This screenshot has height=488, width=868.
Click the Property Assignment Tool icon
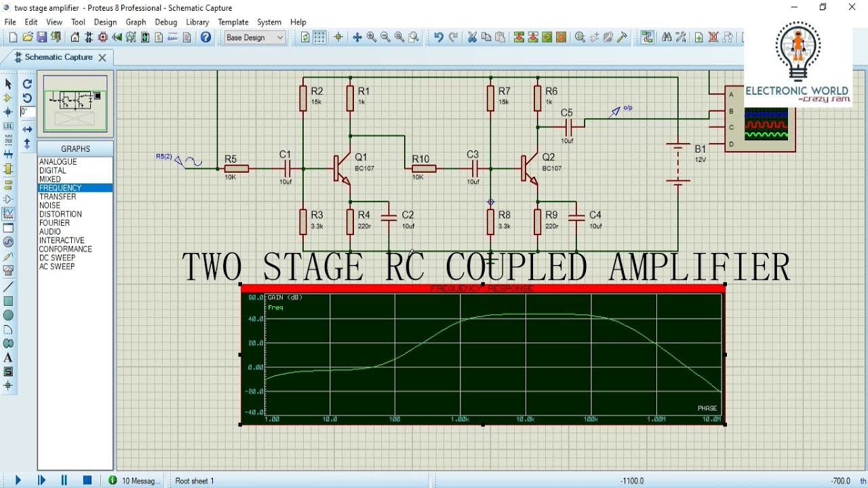pyautogui.click(x=681, y=37)
